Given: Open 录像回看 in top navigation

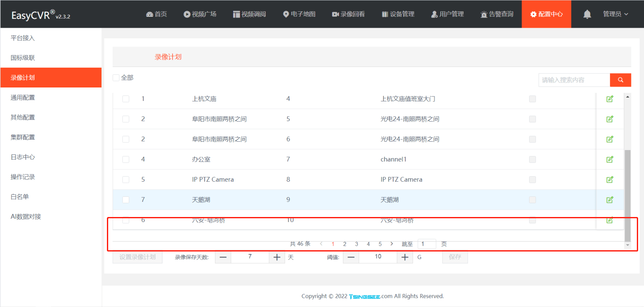Looking at the screenshot, I should (x=349, y=14).
